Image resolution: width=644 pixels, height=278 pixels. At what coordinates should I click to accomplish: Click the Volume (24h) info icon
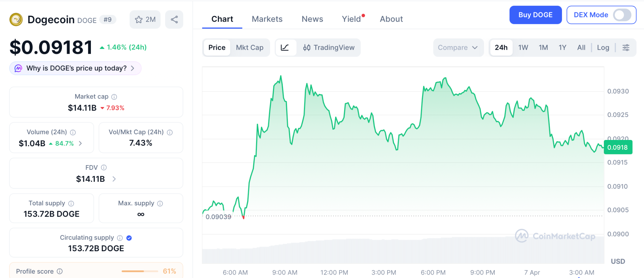tap(73, 132)
